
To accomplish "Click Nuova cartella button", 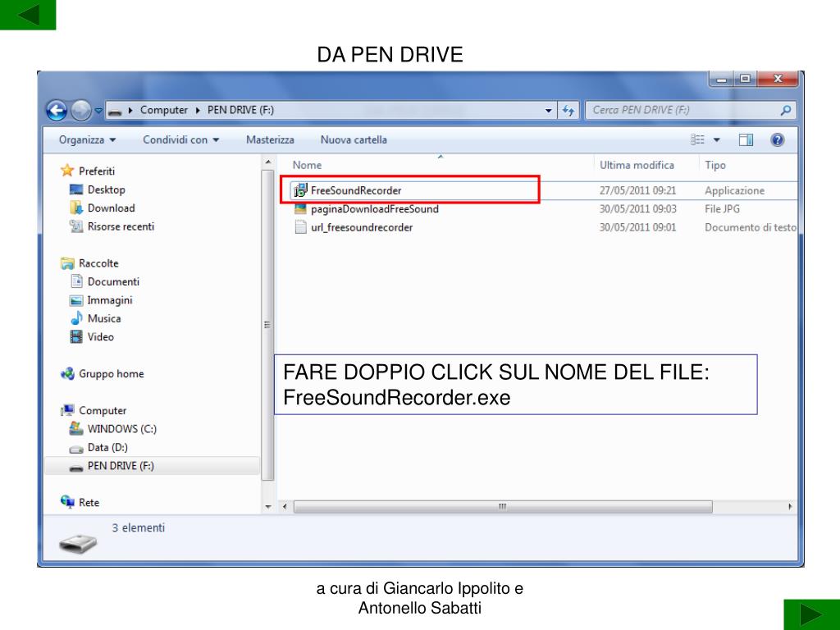I will [354, 139].
